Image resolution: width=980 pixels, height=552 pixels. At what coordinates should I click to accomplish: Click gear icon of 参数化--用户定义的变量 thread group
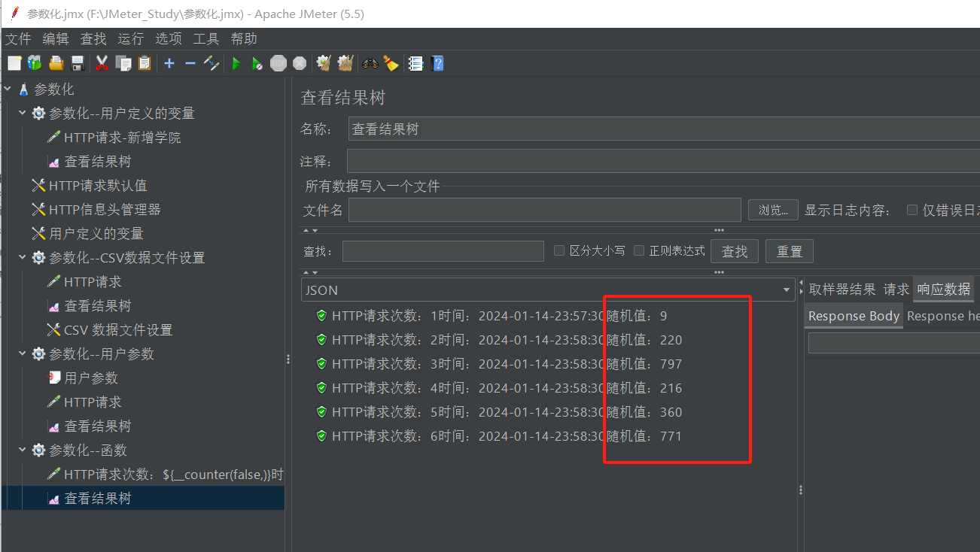38,114
